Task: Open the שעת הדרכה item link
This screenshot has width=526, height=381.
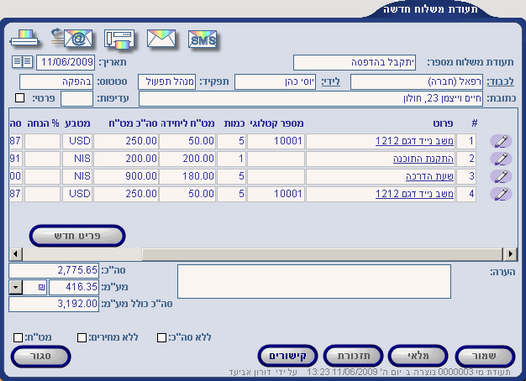Action: pyautogui.click(x=430, y=176)
